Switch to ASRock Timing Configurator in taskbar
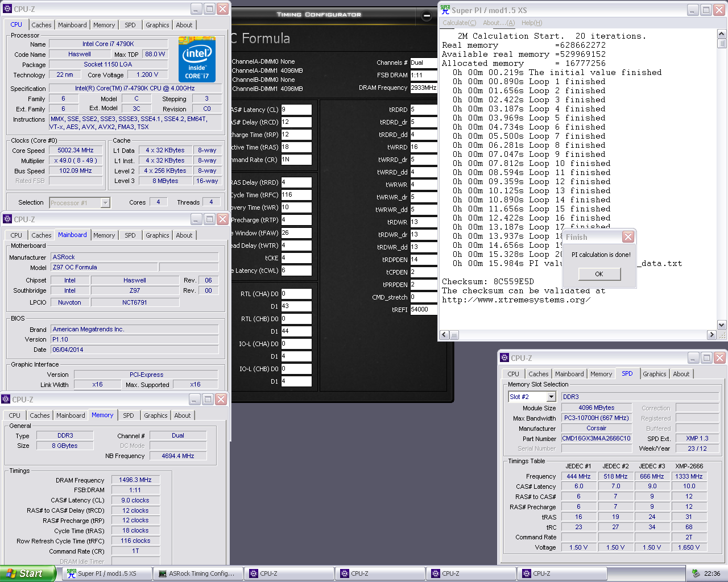This screenshot has height=582, width=728. (198, 573)
